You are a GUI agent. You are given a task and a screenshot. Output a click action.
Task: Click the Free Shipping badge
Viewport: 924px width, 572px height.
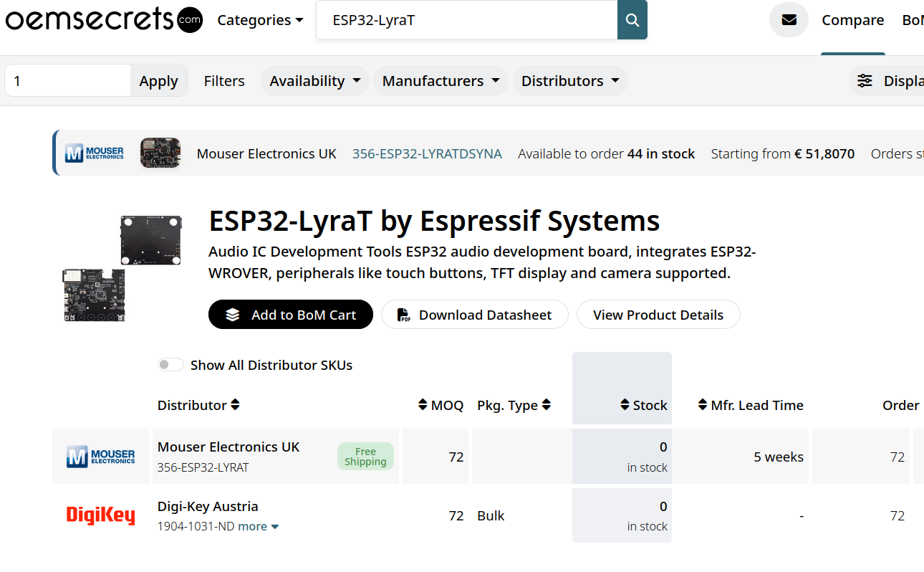coord(365,457)
